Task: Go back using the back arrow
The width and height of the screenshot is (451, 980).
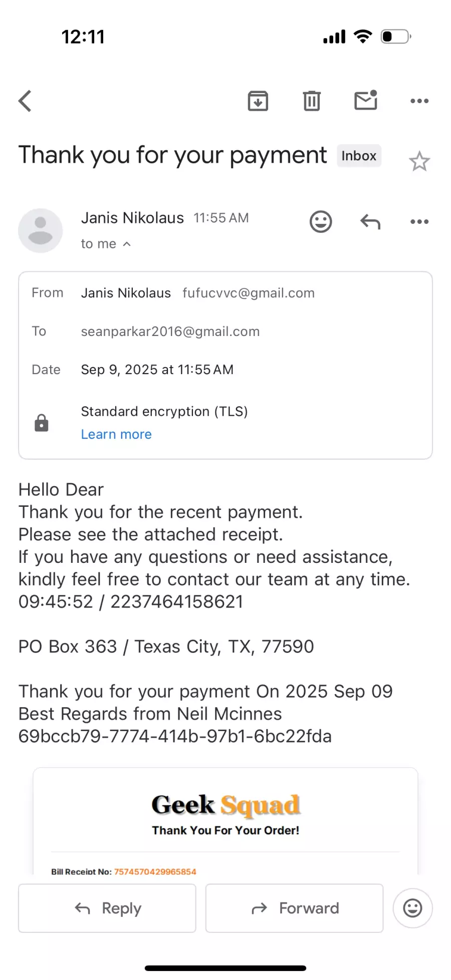Action: tap(25, 101)
